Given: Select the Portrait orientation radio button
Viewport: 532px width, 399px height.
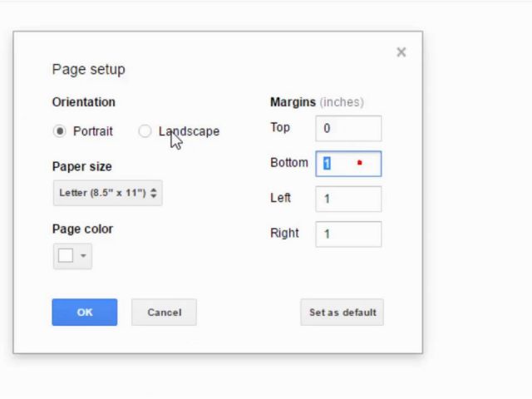Looking at the screenshot, I should click(59, 131).
